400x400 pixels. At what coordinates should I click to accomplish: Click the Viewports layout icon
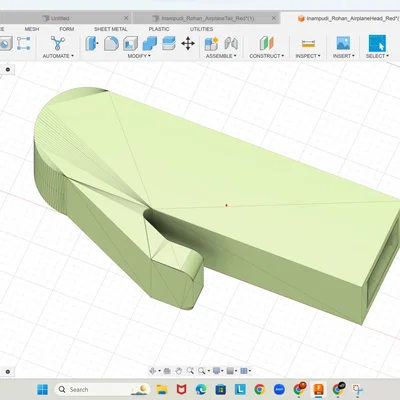tap(244, 371)
